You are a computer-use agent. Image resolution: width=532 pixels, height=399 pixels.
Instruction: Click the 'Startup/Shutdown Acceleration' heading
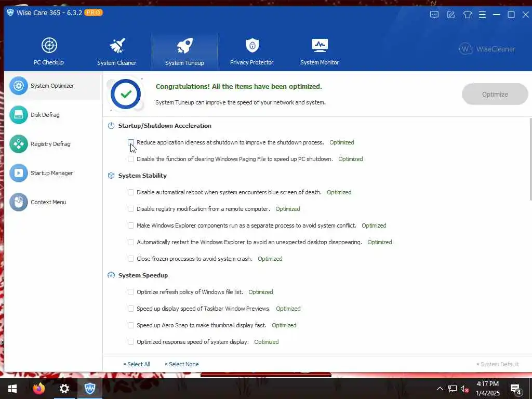(165, 126)
